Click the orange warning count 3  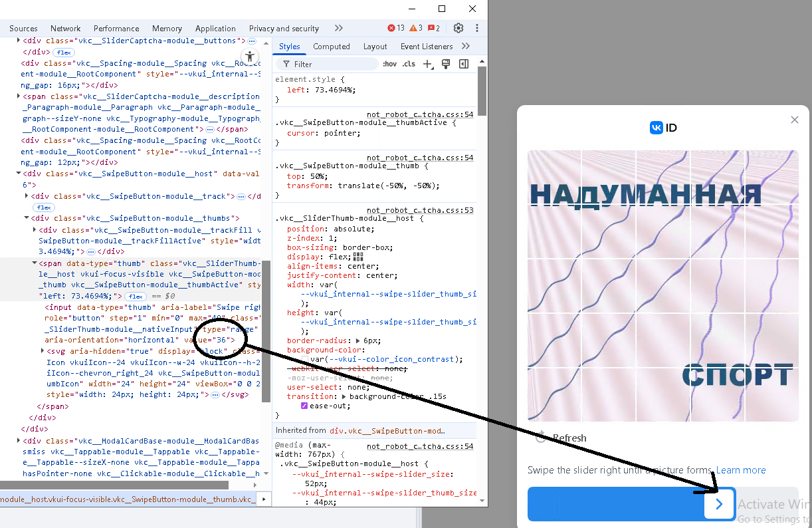click(x=417, y=28)
